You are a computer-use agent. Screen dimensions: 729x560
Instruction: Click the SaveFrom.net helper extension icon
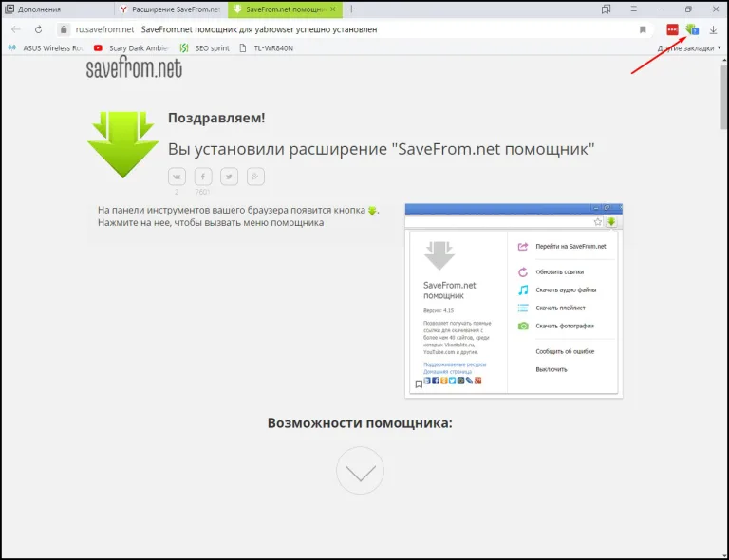[692, 29]
